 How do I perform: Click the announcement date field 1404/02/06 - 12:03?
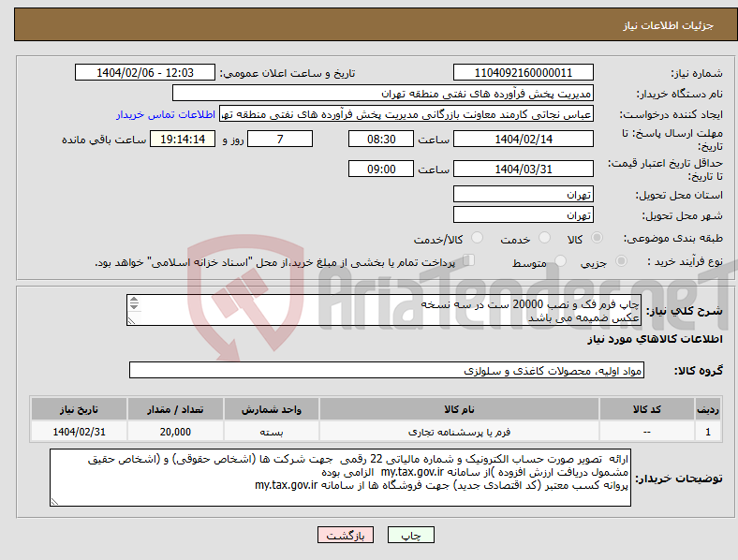[x=145, y=72]
